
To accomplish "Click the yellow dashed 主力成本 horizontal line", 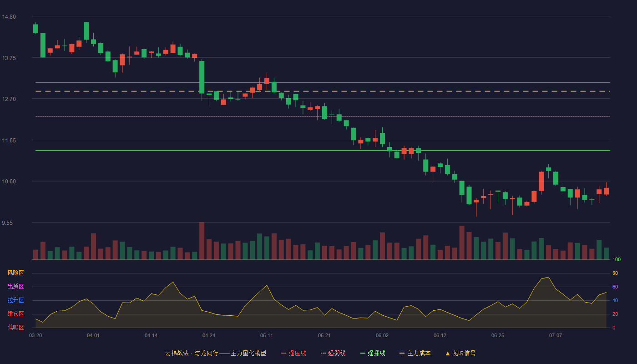I will (x=323, y=91).
